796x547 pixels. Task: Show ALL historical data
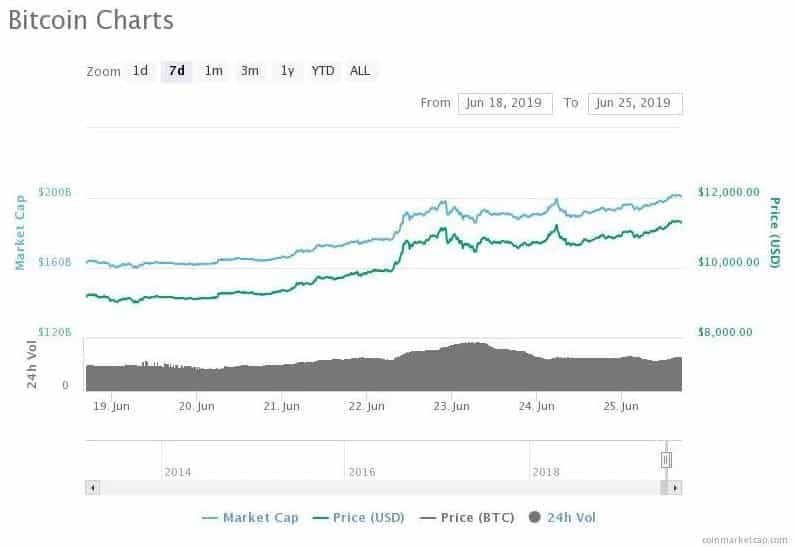point(360,71)
